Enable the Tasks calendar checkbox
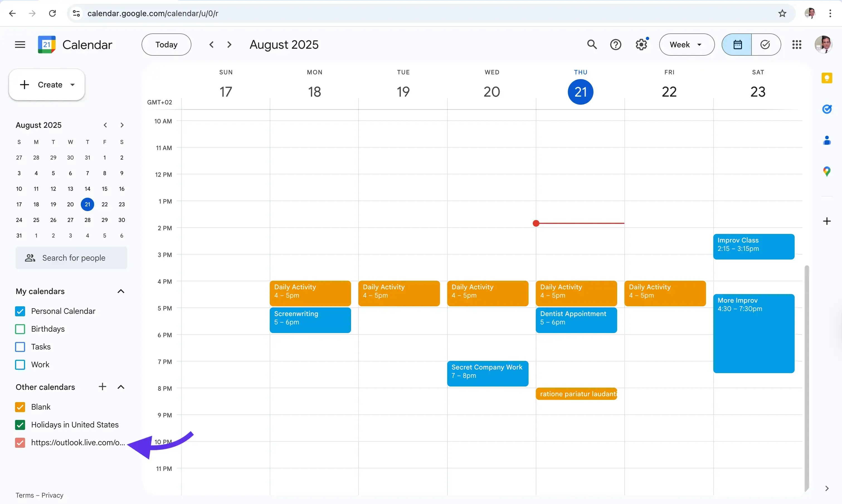Screen dimensions: 842x504 point(20,347)
